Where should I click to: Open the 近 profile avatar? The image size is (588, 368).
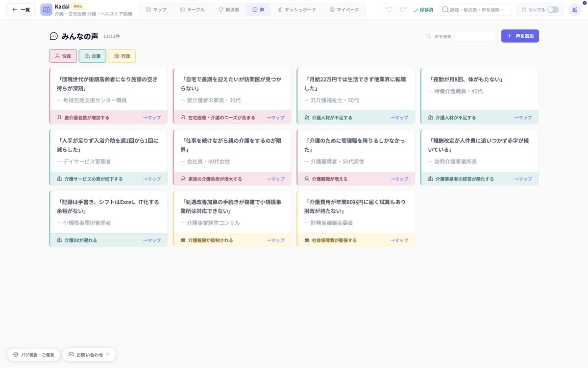tap(574, 9)
